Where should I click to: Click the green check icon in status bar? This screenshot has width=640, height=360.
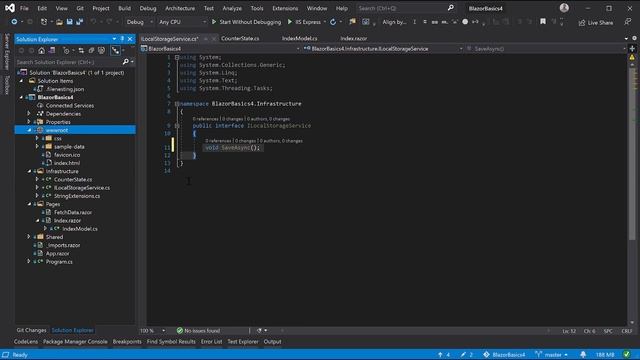[627, 354]
